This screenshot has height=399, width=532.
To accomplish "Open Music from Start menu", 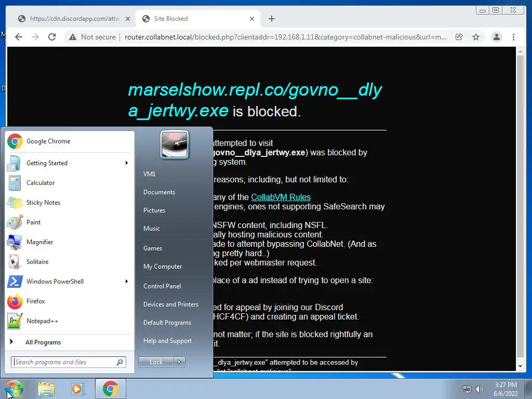I will coord(152,229).
